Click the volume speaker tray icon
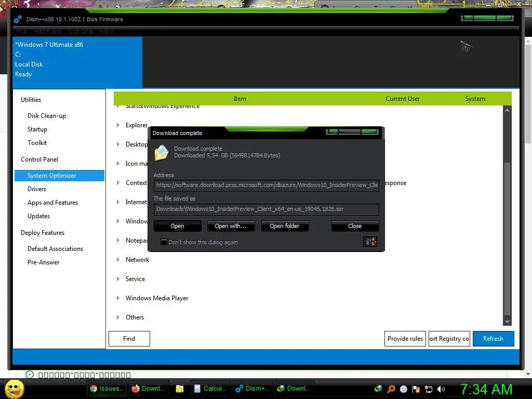Image resolution: width=532 pixels, height=399 pixels. [441, 389]
